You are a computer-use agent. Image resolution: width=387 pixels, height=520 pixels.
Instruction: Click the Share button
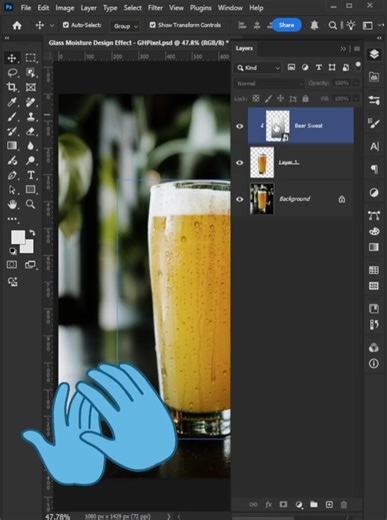[x=286, y=25]
